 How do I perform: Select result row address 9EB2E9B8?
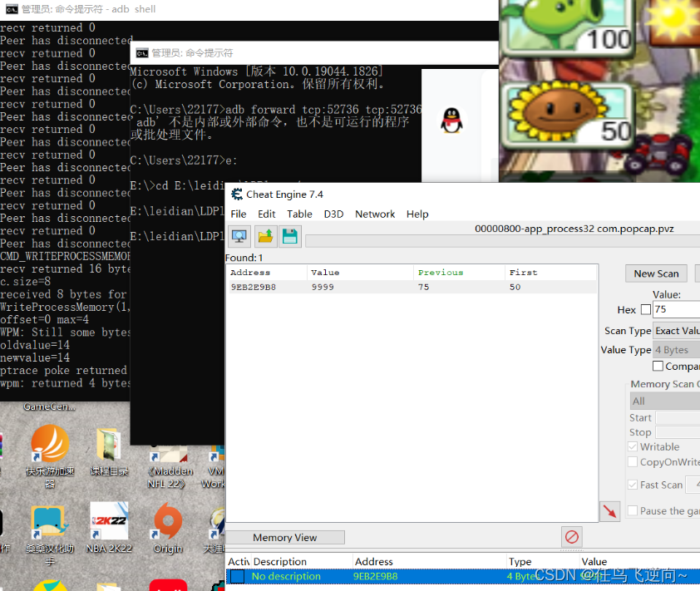412,287
